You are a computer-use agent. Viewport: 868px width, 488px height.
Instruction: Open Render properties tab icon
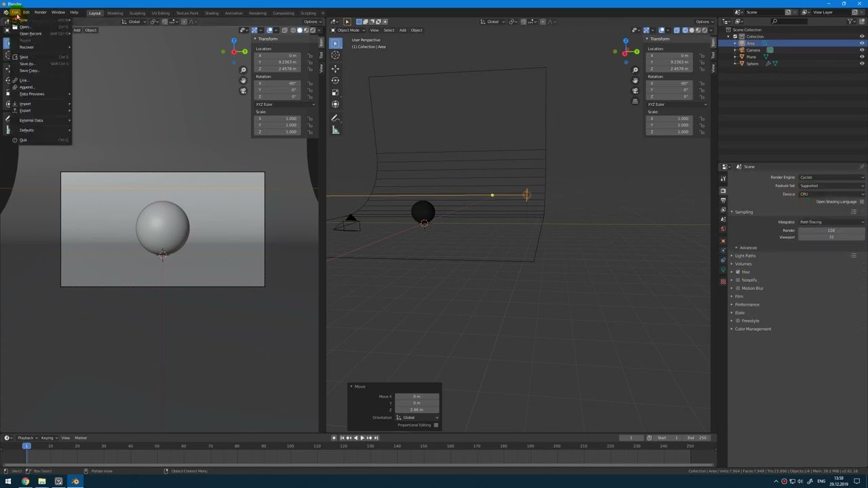723,191
